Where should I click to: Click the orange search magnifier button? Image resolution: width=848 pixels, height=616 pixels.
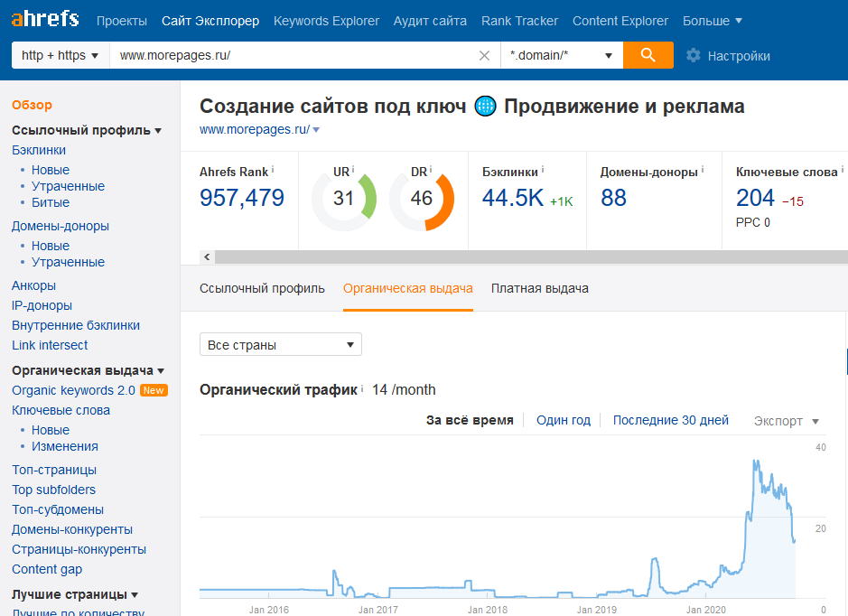pyautogui.click(x=648, y=55)
